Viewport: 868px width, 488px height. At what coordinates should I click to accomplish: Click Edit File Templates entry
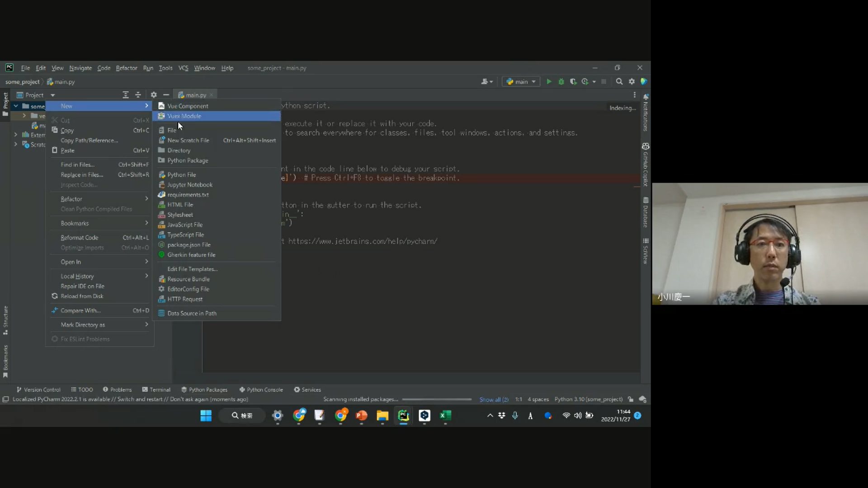[x=192, y=269]
